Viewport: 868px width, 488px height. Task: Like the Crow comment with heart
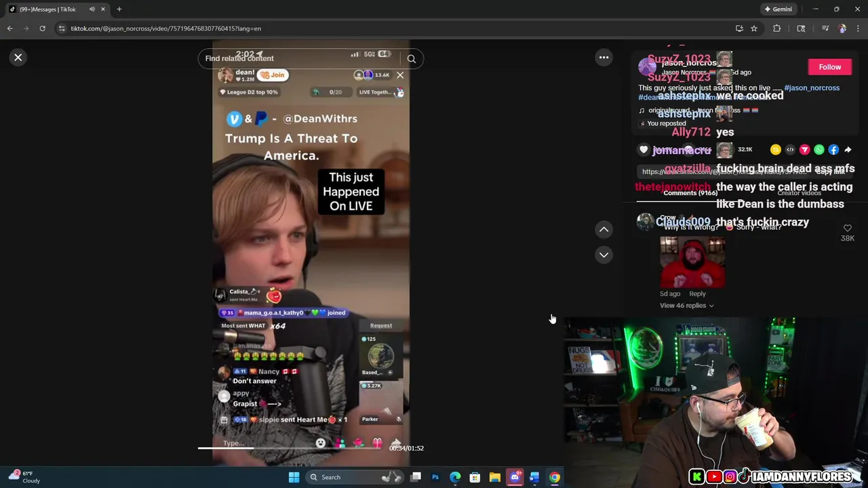(x=847, y=228)
